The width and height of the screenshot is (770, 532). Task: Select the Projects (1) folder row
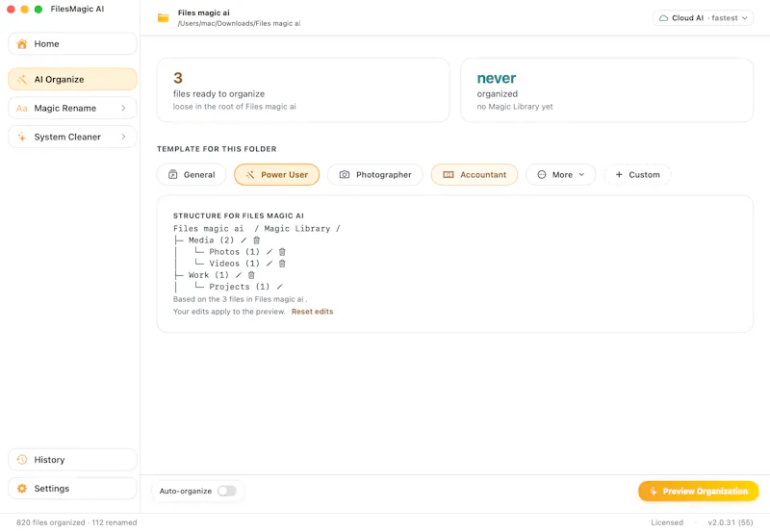tap(239, 287)
